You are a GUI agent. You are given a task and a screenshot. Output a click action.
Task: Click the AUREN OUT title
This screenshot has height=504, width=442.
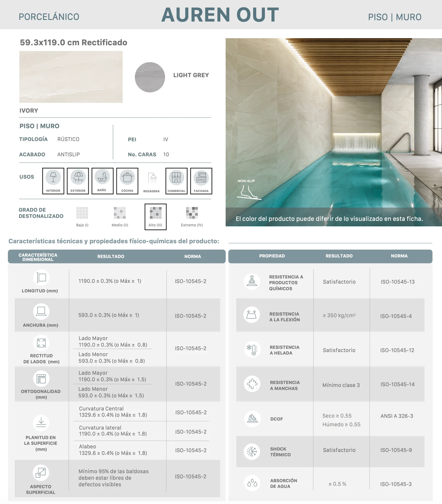coord(220,15)
